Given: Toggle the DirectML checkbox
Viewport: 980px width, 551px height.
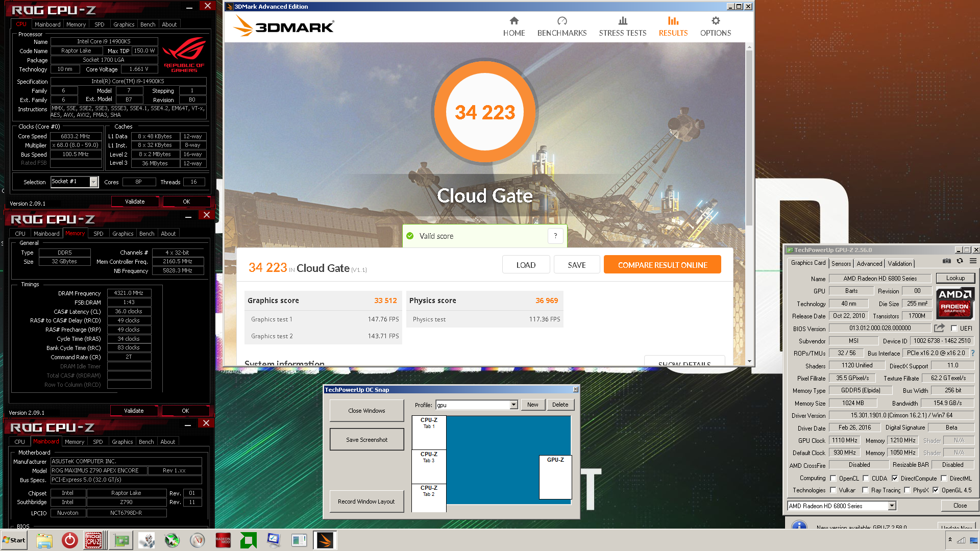Looking at the screenshot, I should [944, 479].
